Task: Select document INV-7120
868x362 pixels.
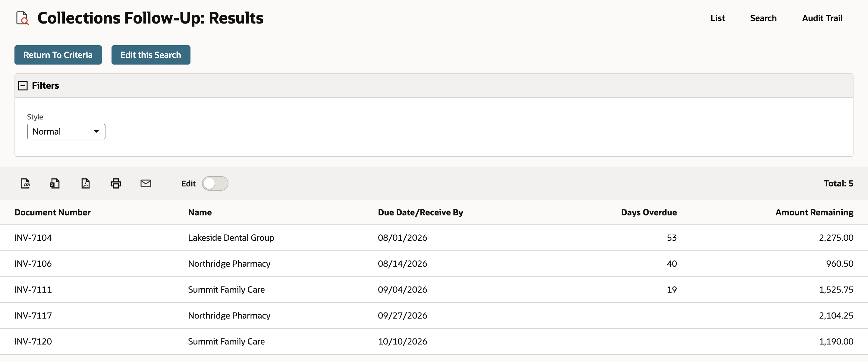Action: (33, 341)
